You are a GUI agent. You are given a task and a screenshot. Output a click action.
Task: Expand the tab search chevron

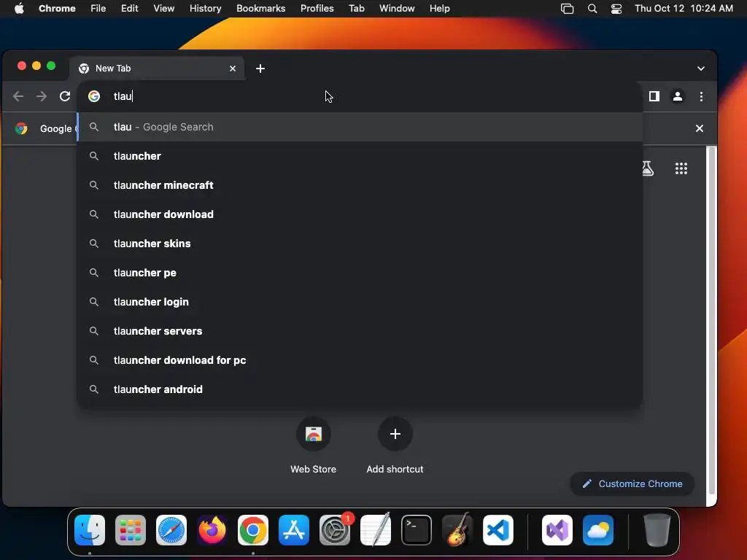(x=701, y=69)
